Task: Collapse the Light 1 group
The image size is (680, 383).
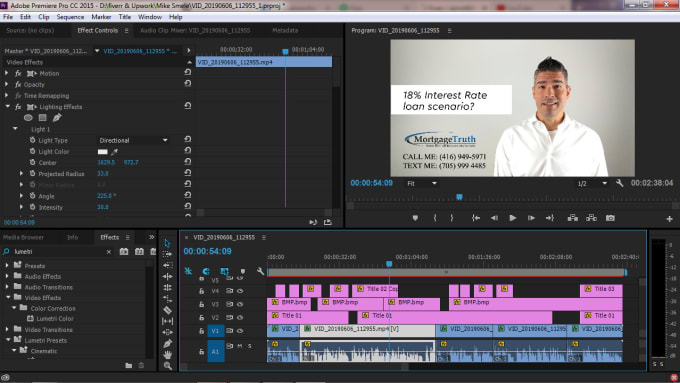Action: tap(15, 129)
